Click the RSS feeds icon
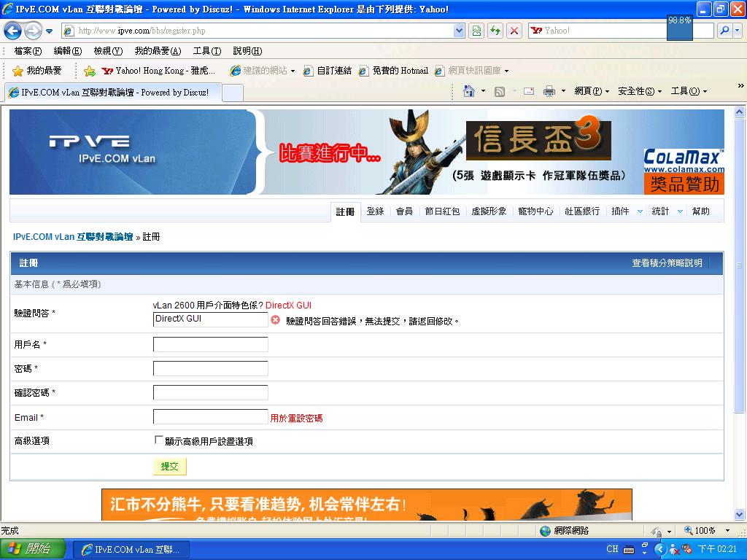This screenshot has height=560, width=747. tap(499, 91)
